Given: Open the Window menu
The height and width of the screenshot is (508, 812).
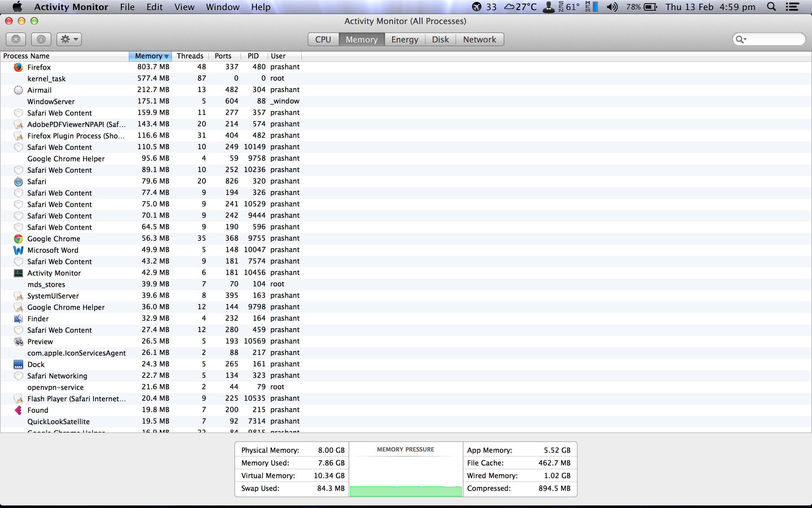Looking at the screenshot, I should (223, 7).
